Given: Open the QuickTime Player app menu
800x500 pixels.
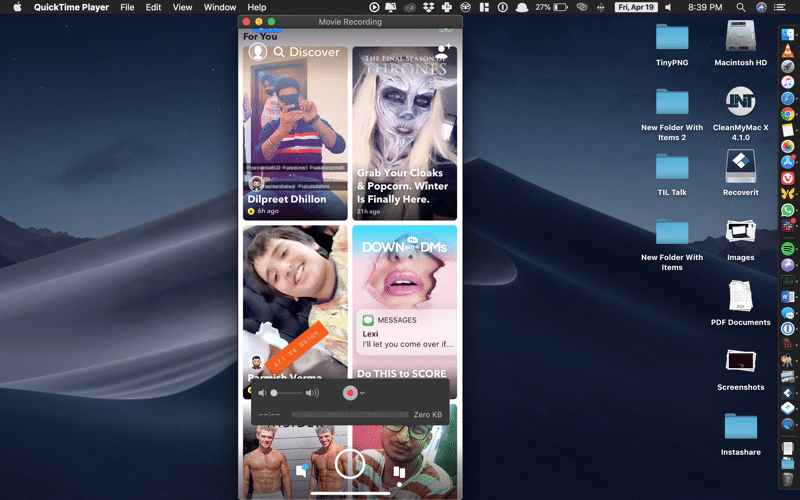Looking at the screenshot, I should (x=71, y=7).
